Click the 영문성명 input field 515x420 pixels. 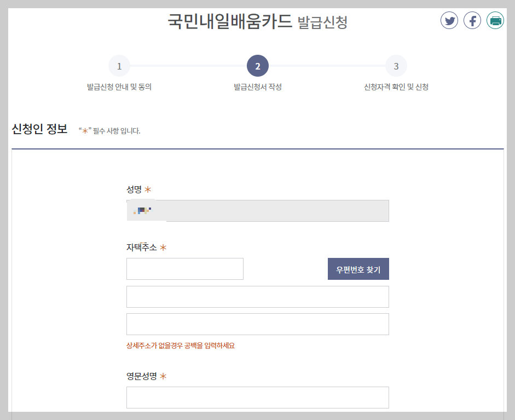[x=258, y=397]
